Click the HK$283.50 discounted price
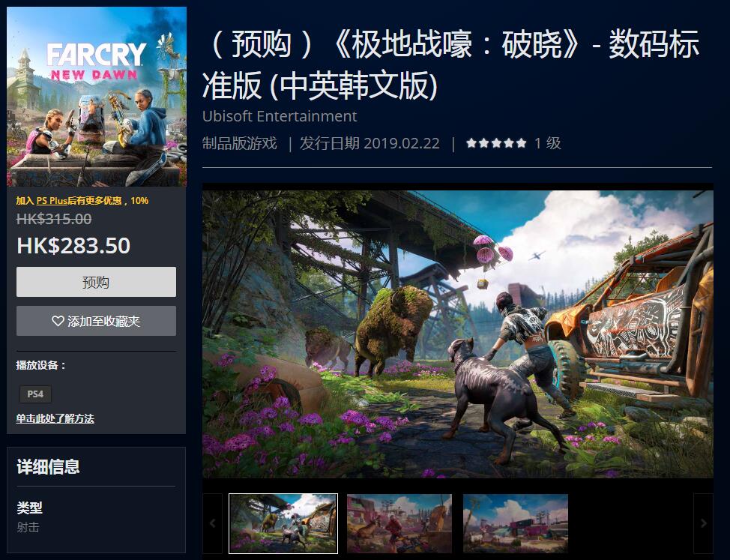730x560 pixels. coord(73,245)
